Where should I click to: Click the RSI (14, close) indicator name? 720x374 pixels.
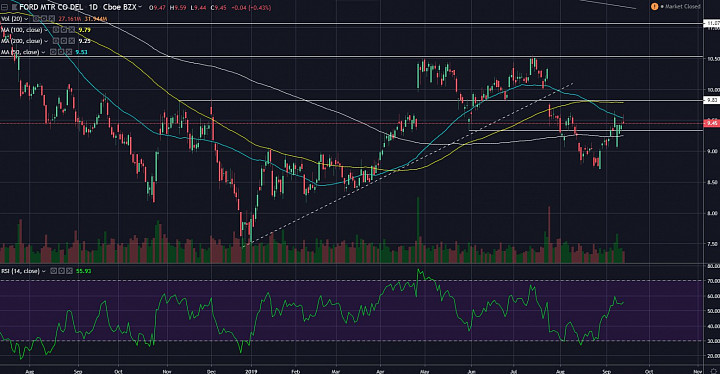20,271
